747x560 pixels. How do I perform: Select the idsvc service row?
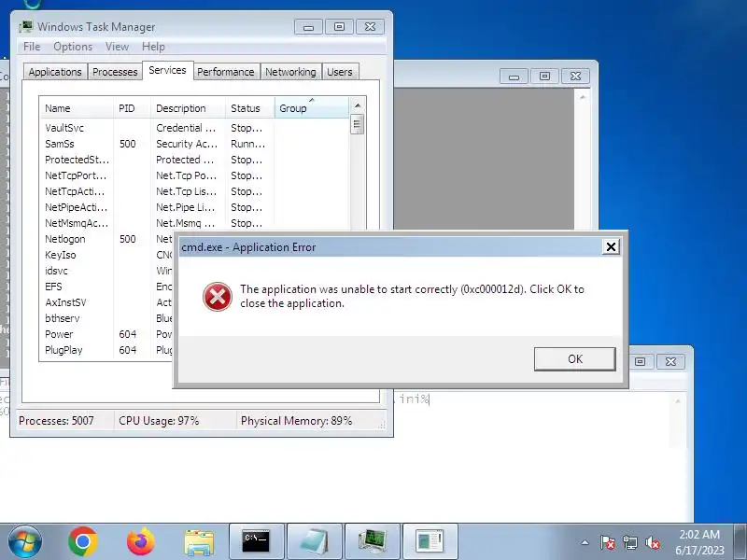106,271
